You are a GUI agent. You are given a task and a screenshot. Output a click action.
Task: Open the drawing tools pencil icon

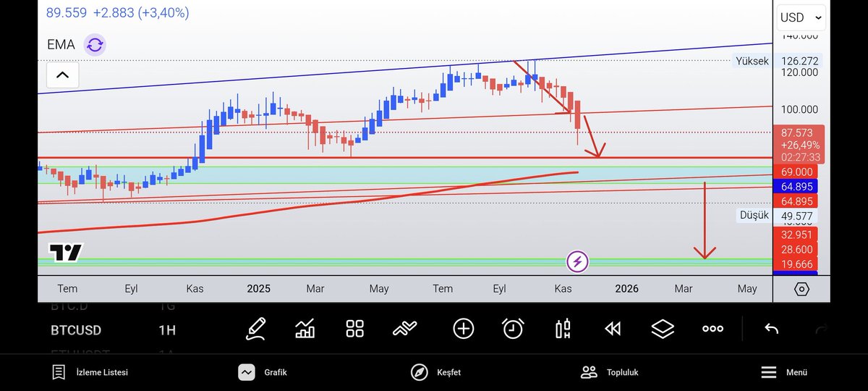click(x=255, y=329)
